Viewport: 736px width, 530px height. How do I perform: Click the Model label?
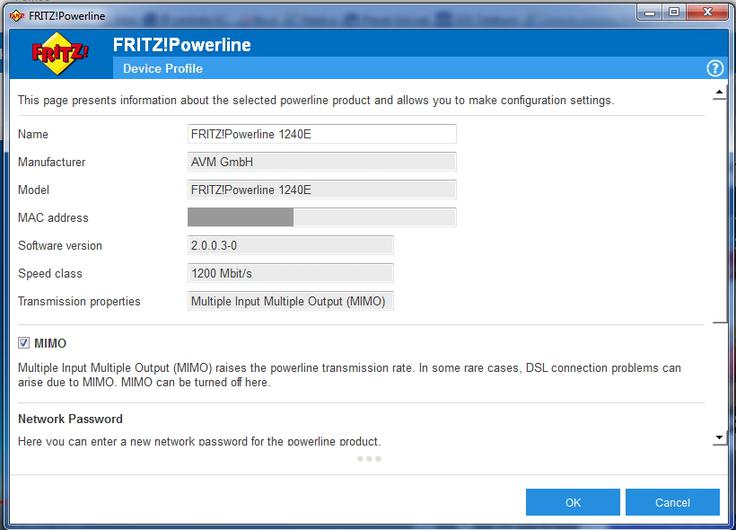33,190
